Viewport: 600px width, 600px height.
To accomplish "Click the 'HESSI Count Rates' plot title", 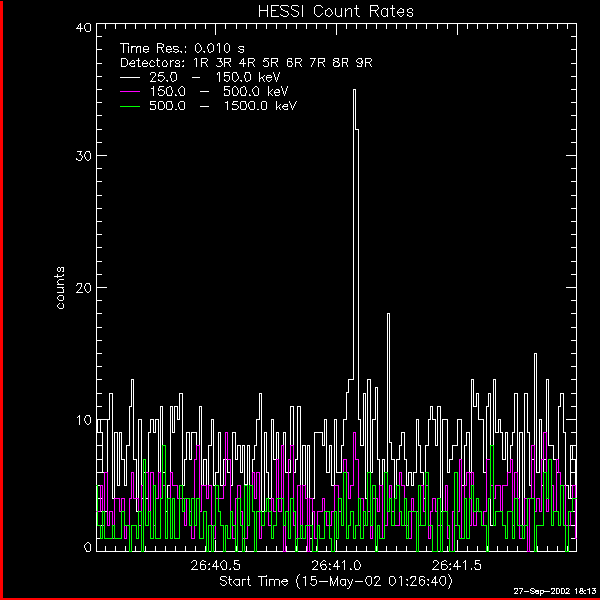I will [x=336, y=11].
